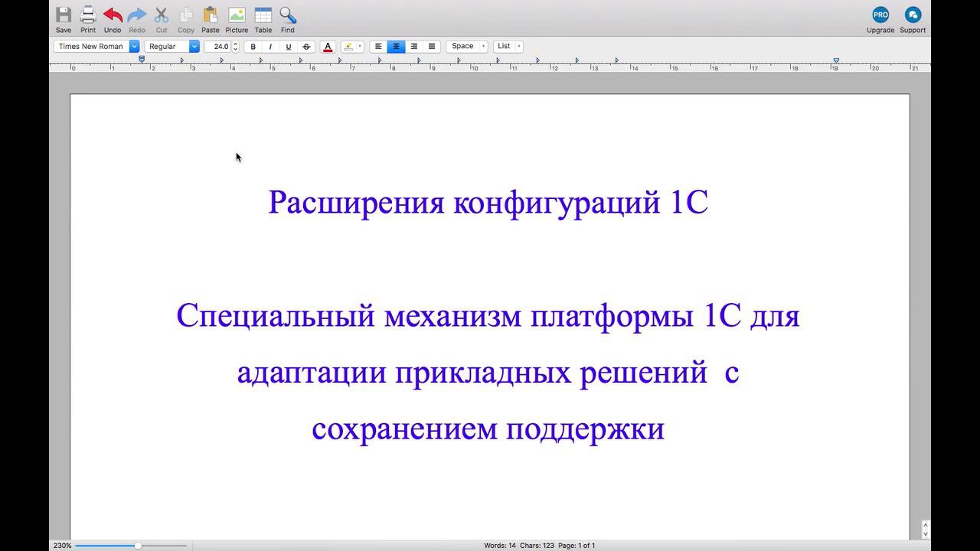Screen dimensions: 980x551
Task: Open Find with the magnifier icon
Action: point(288,15)
